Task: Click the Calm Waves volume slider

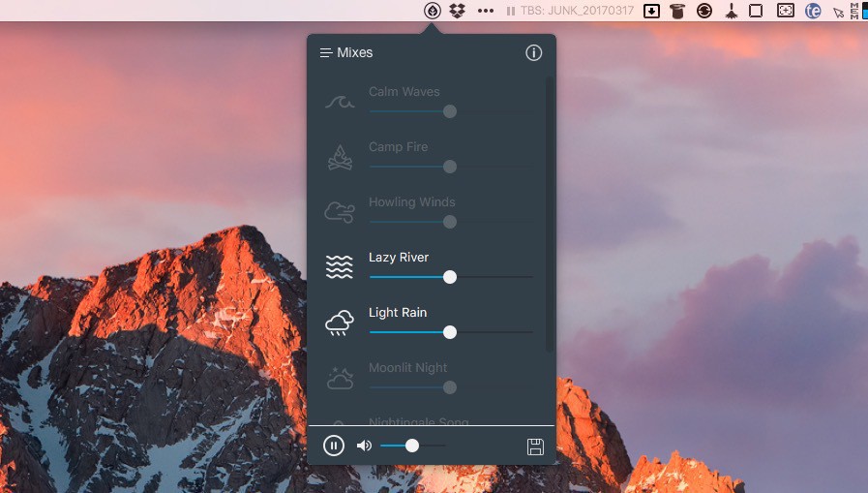Action: (x=451, y=111)
